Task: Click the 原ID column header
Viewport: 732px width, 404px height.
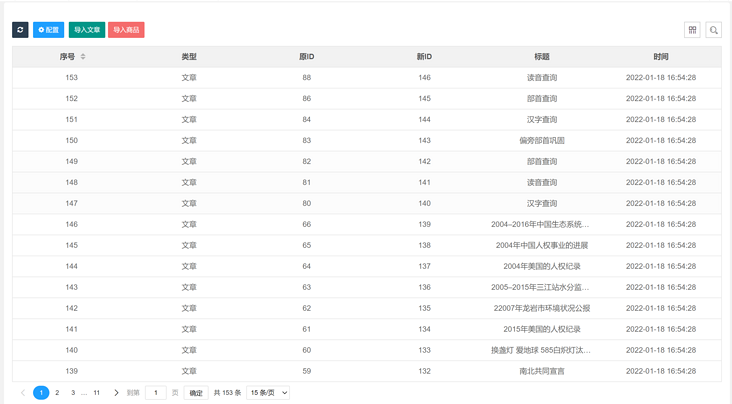Action: (307, 57)
